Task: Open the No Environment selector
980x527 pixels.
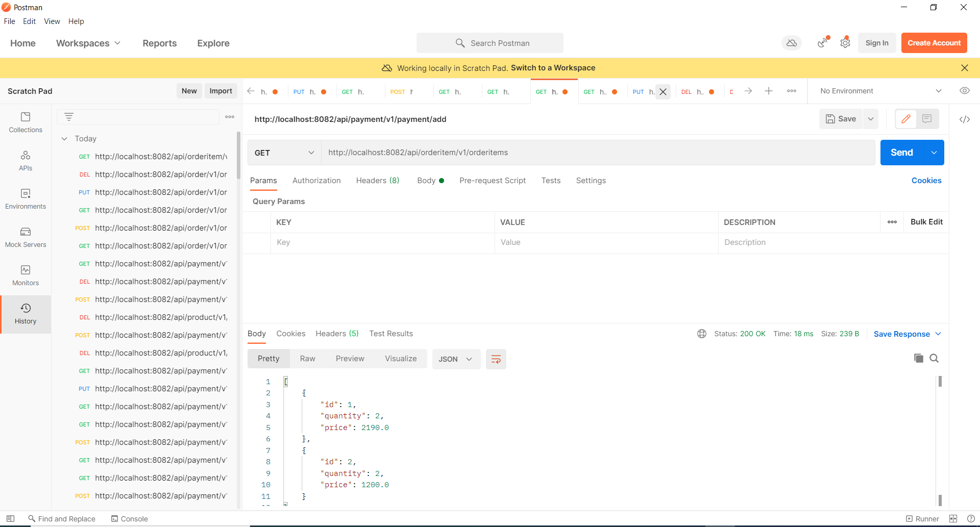Action: coord(880,91)
